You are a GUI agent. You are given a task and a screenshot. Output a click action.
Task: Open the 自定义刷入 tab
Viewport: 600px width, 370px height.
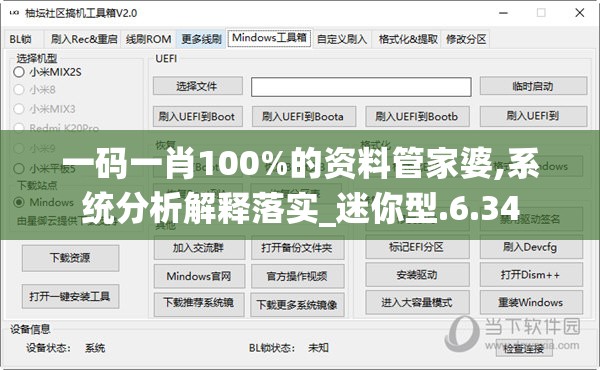click(342, 39)
